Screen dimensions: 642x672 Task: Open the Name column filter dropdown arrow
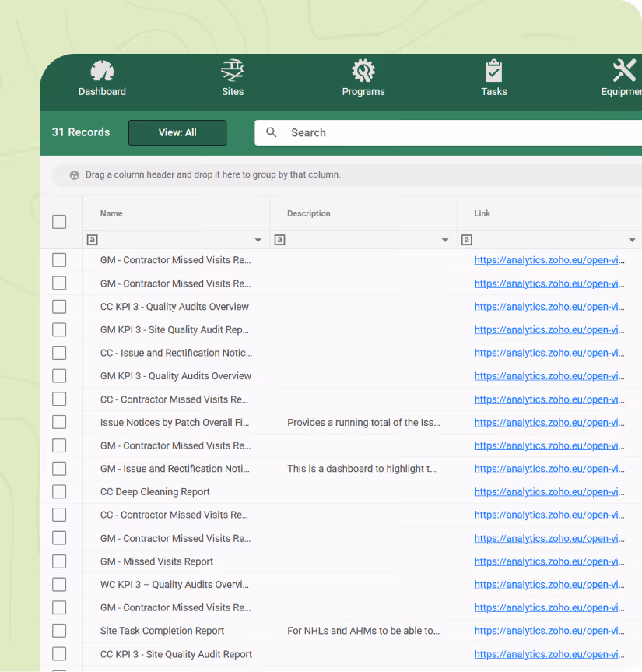[258, 240]
